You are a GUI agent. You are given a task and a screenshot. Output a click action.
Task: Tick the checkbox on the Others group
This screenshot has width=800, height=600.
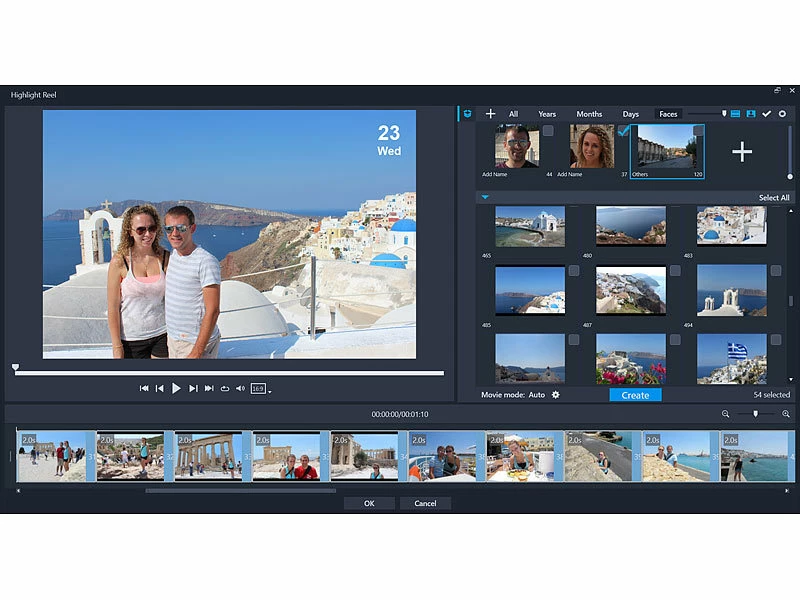tap(698, 131)
